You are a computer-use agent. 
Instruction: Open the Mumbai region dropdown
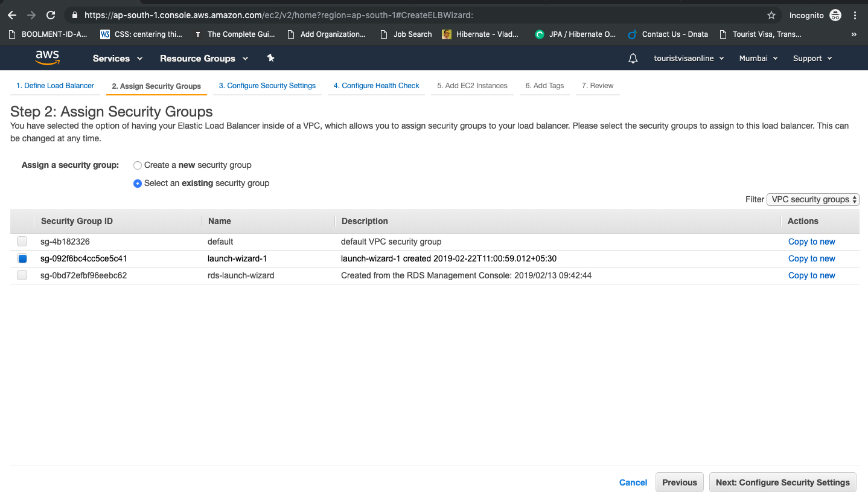point(758,59)
